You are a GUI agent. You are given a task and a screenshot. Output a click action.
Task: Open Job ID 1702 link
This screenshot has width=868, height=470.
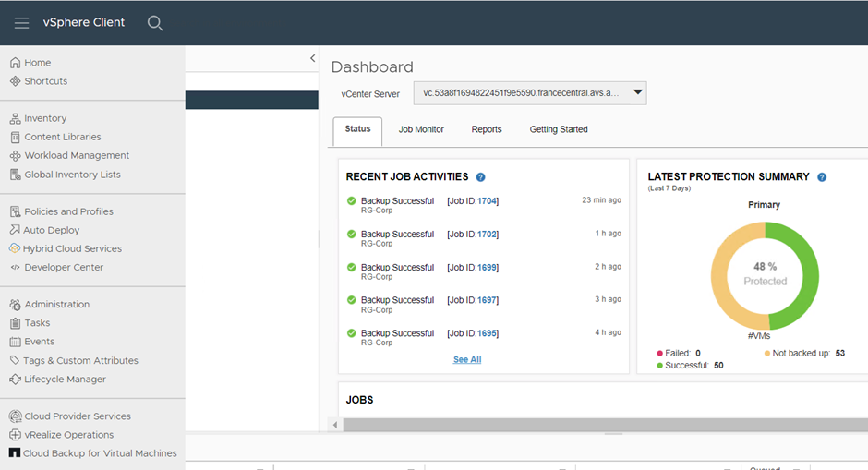[x=488, y=235]
